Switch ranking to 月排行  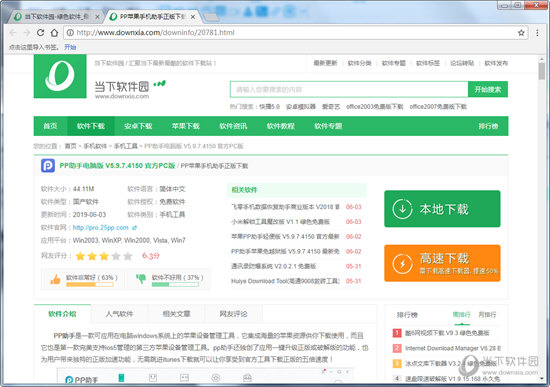487,315
